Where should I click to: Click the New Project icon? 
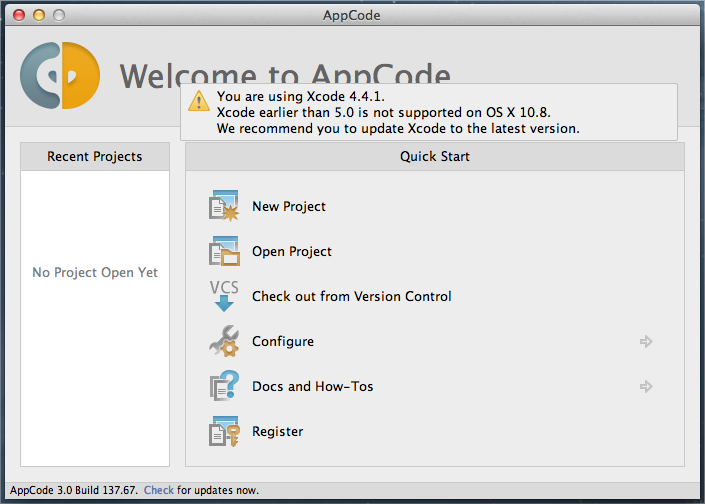[224, 206]
